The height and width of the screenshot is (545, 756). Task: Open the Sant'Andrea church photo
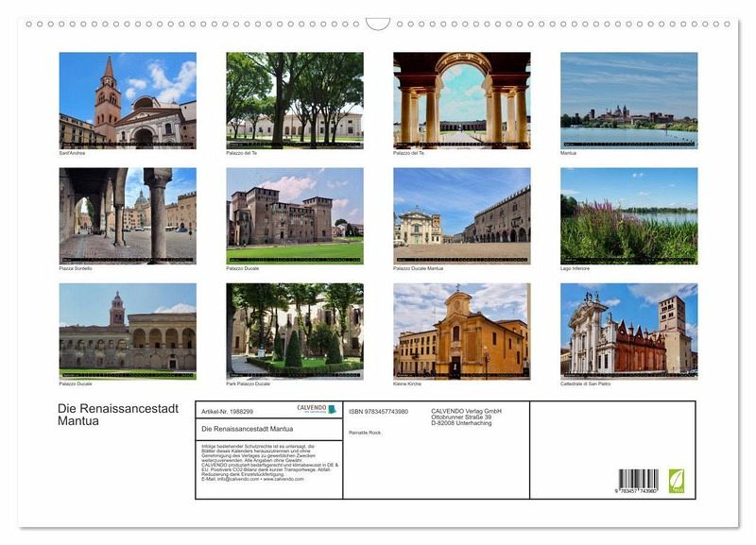128,99
